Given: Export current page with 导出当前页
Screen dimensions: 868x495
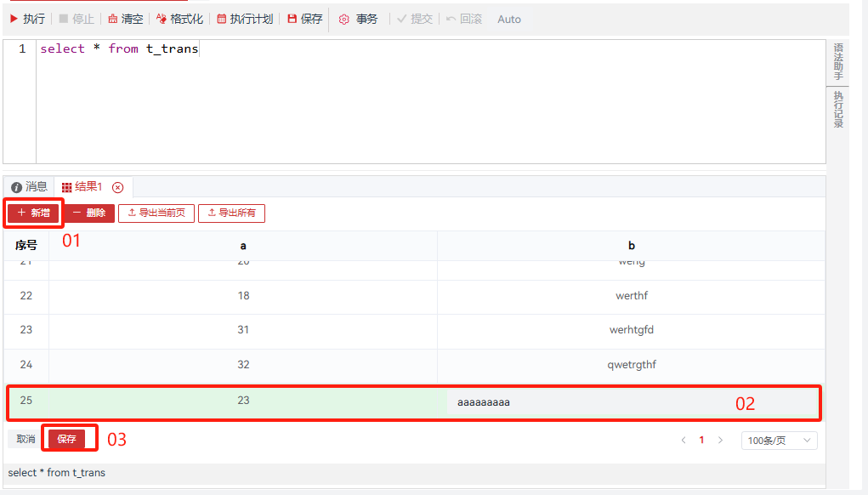Looking at the screenshot, I should [x=156, y=213].
